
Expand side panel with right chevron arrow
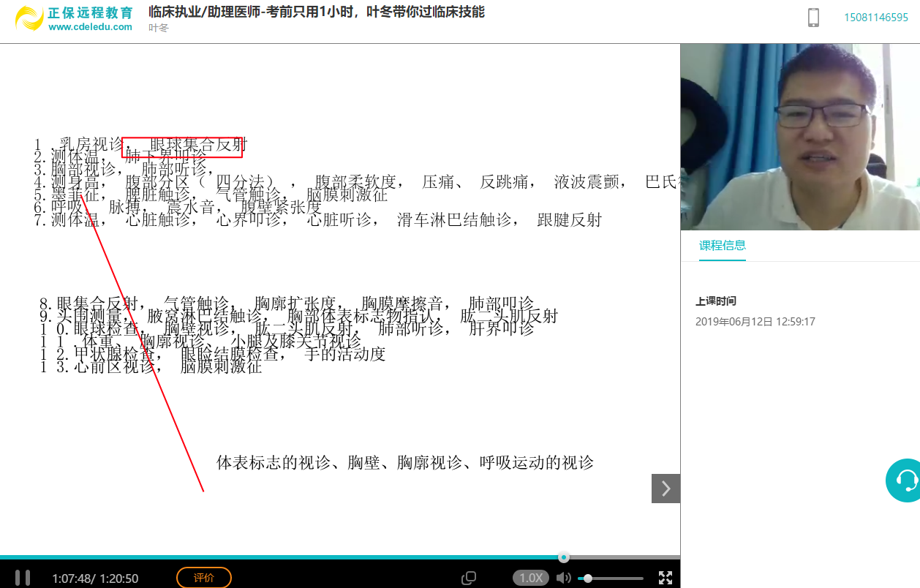pos(666,489)
